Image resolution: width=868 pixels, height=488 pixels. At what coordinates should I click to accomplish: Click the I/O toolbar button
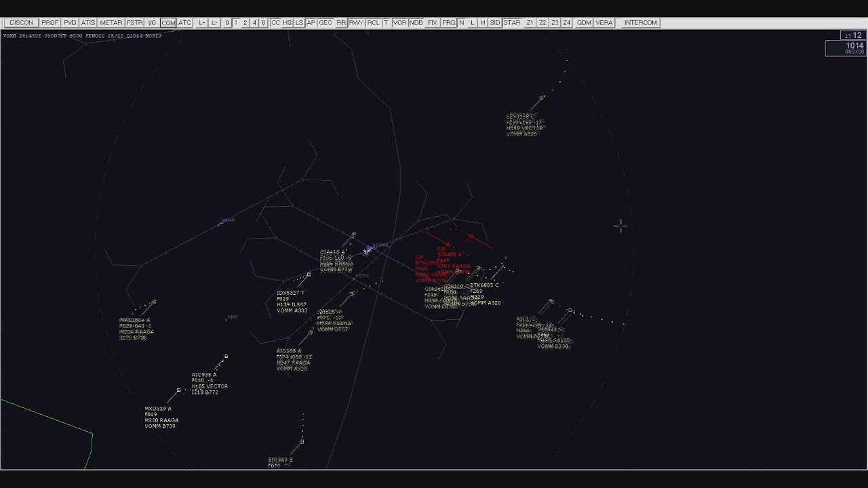coord(152,23)
